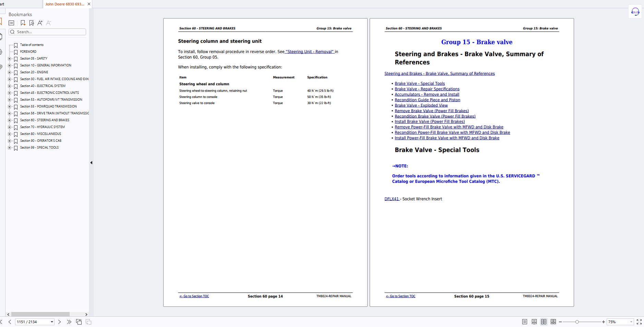Open the Brake Valve - Exploded View link
644x327 pixels.
421,105
